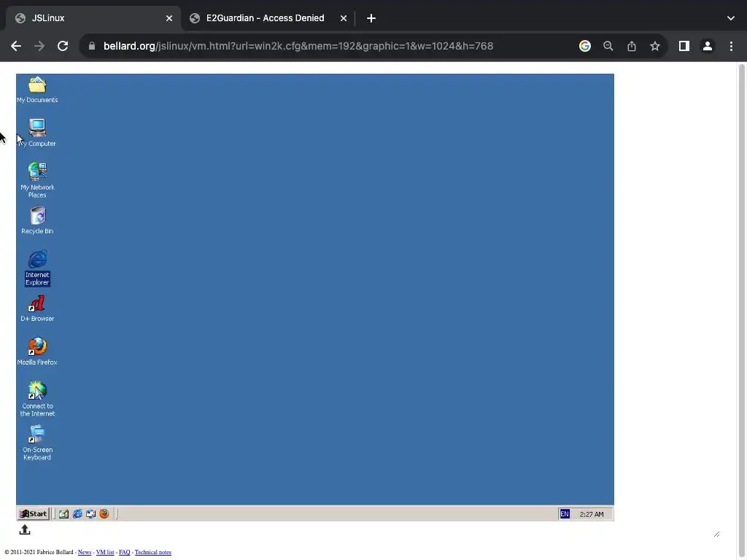747x560 pixels.
Task: Click the site lock icon
Action: point(92,46)
